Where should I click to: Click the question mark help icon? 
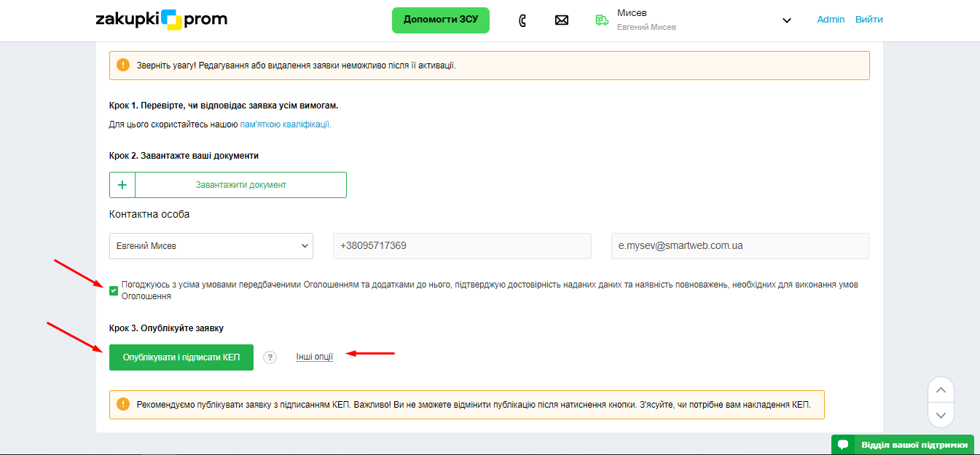(x=270, y=357)
